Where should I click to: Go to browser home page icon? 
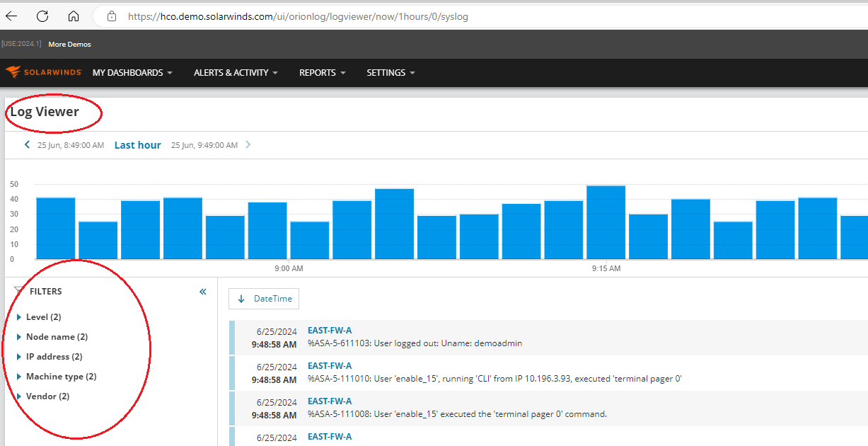74,16
